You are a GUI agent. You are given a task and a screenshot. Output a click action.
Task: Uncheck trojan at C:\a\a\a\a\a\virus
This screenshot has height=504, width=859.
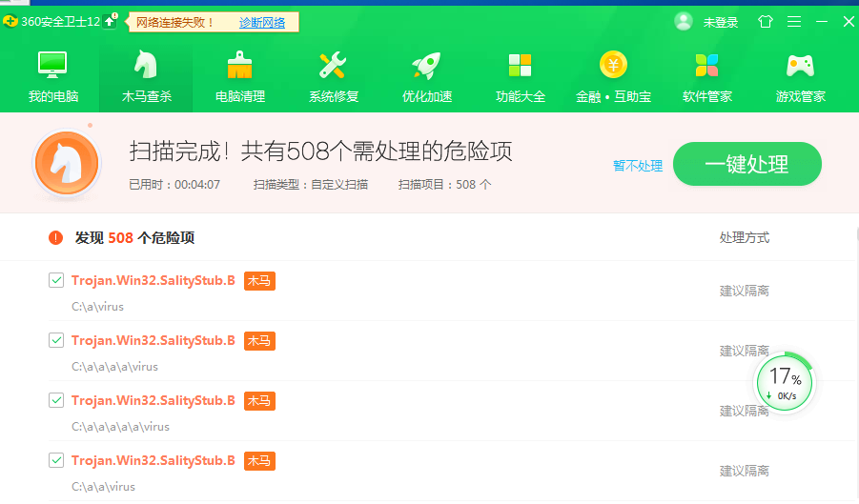tap(56, 400)
